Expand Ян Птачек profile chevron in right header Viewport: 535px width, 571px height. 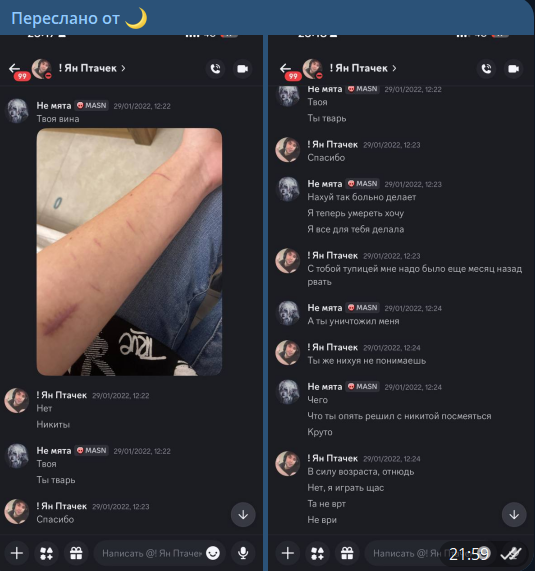394,68
